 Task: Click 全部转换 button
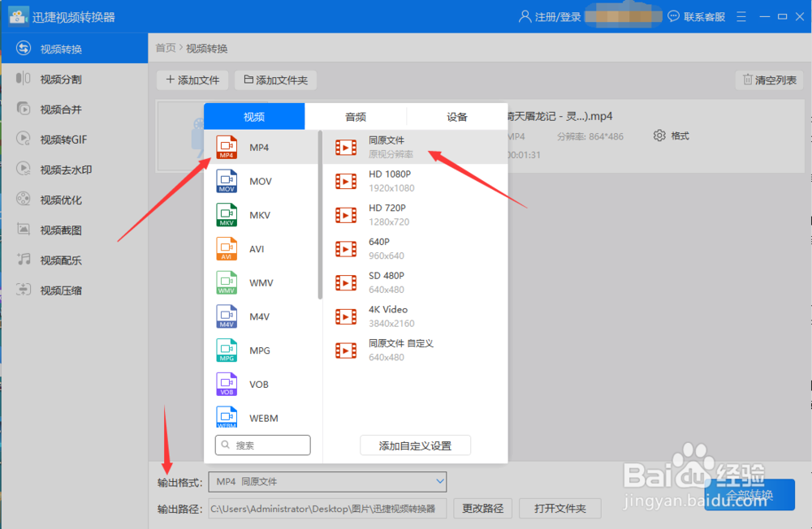(x=749, y=495)
